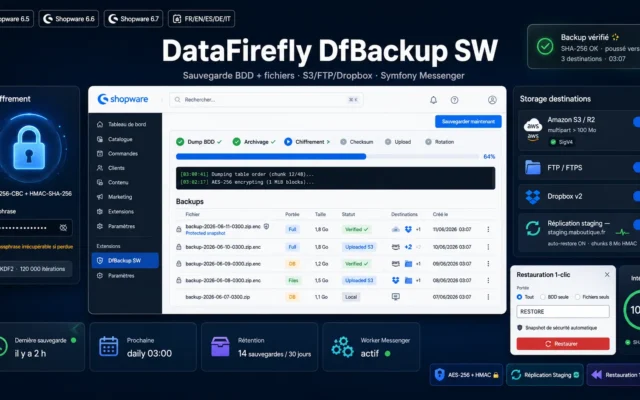Click the Rétention archive box icon

point(220,347)
